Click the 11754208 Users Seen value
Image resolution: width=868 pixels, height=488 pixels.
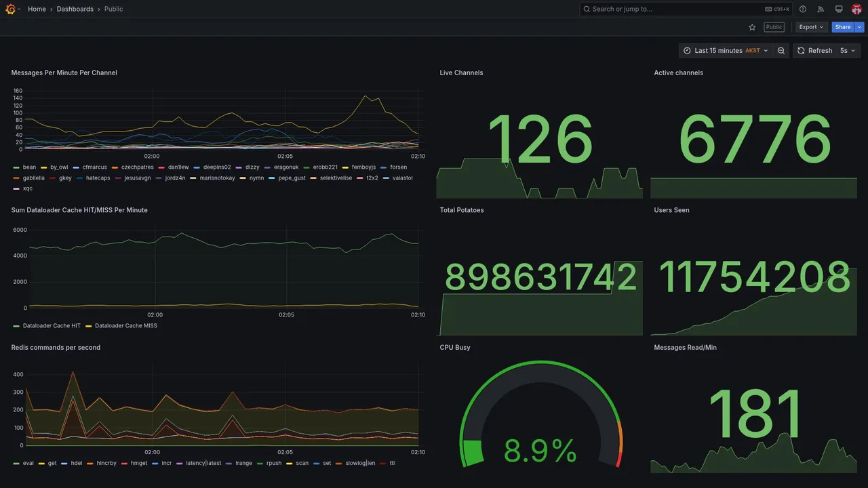coord(754,277)
